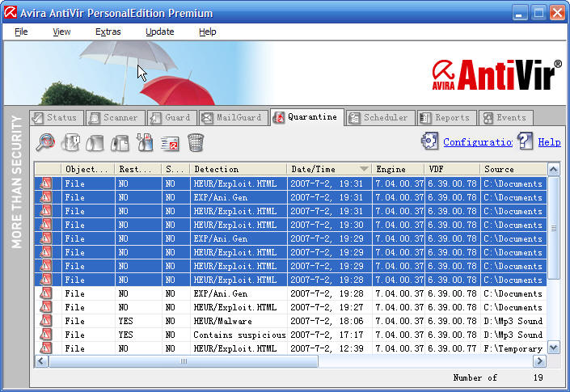
Task: Click the Engine column header
Action: coord(398,169)
